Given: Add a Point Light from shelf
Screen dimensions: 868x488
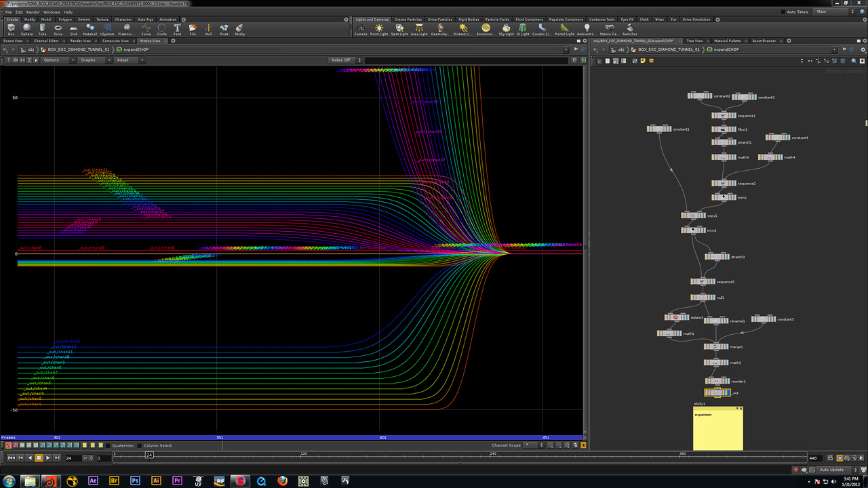Looking at the screenshot, I should 378,28.
